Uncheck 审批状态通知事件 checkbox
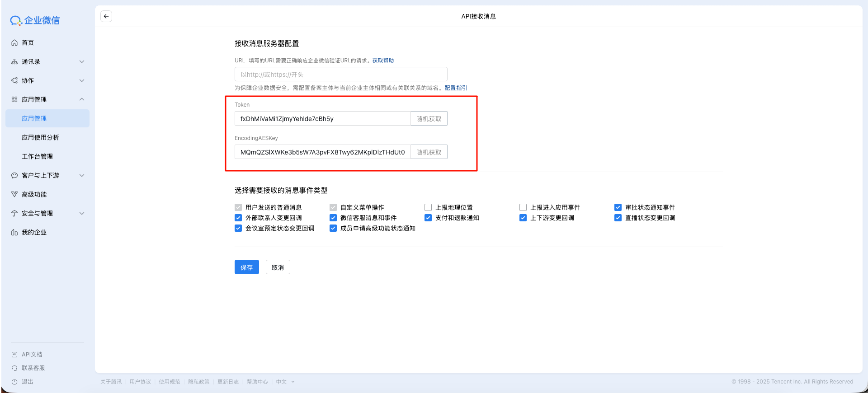This screenshot has height=393, width=868. point(618,207)
